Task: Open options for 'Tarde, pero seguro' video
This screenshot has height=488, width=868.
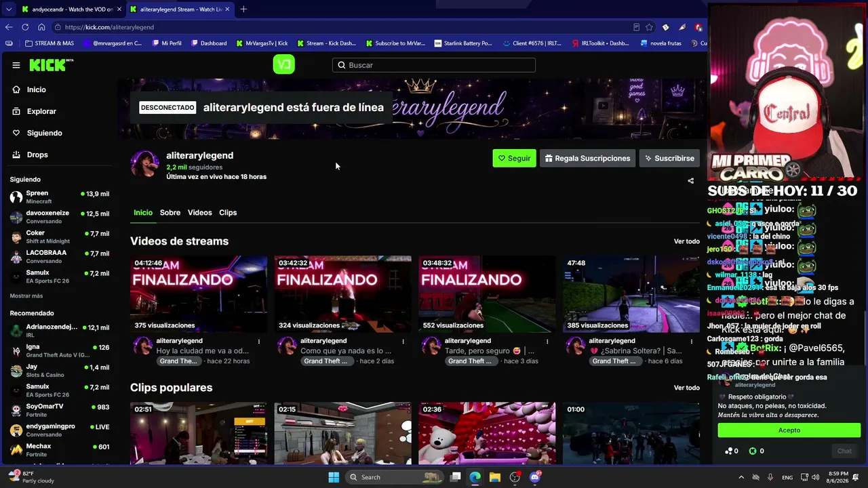Action: coord(547,341)
